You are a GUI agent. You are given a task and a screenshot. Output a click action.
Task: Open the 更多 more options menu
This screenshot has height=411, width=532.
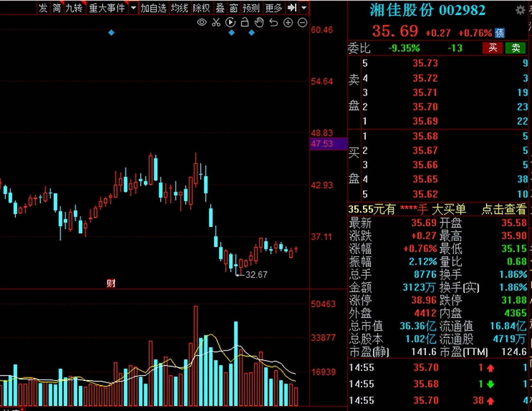point(273,8)
